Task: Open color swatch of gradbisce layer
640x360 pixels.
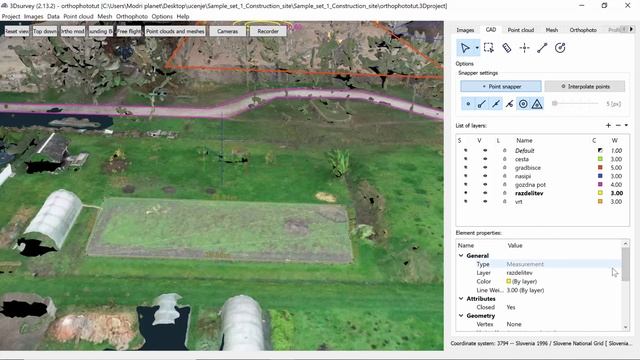Action: tap(600, 168)
